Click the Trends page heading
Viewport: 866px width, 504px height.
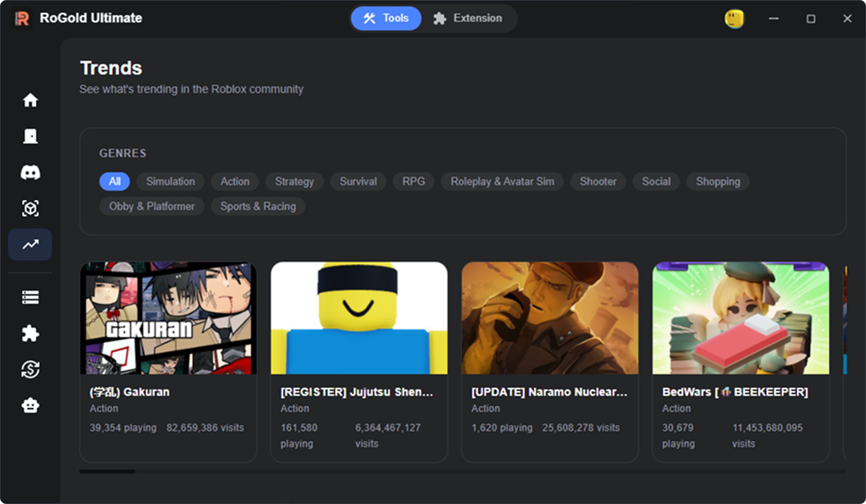[111, 68]
